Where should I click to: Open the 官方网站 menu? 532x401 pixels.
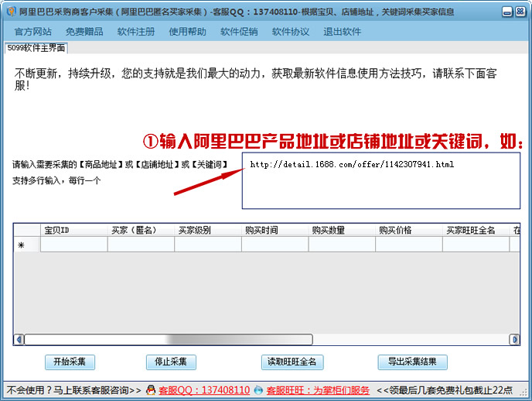tap(33, 32)
